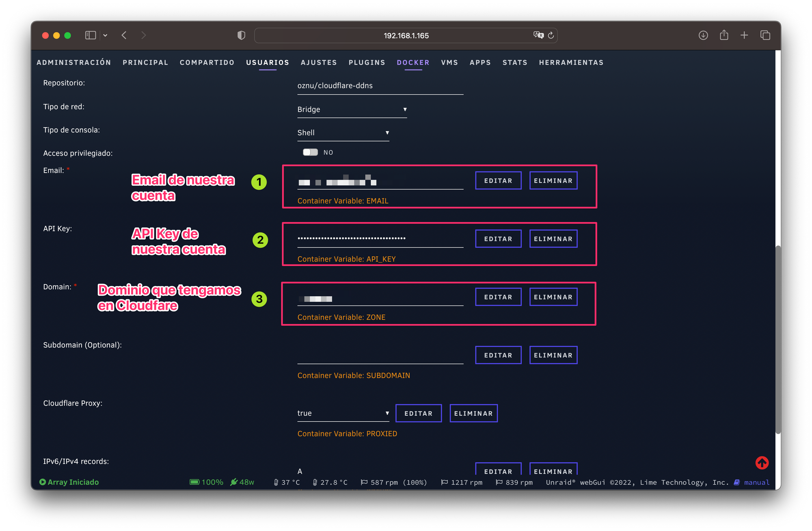Open the Cloudflare Proxy true dropdown
Screen dimensions: 812x531
point(343,413)
